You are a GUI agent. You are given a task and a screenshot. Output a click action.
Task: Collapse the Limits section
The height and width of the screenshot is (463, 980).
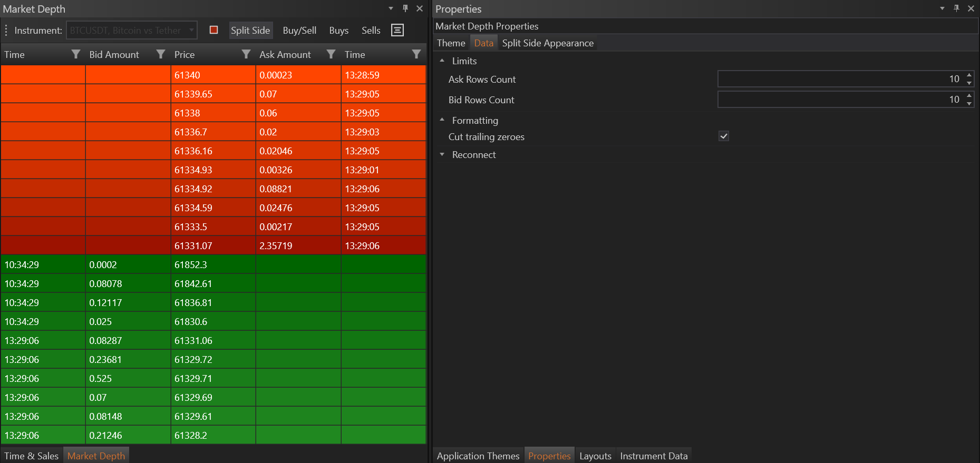pos(442,61)
